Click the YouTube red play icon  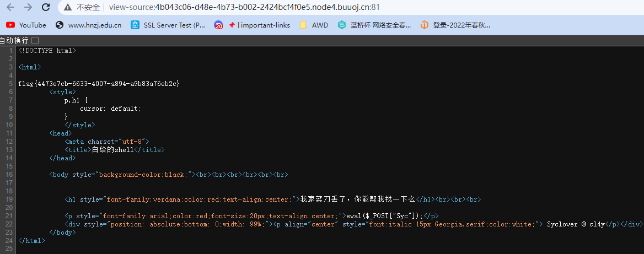[x=10, y=25]
